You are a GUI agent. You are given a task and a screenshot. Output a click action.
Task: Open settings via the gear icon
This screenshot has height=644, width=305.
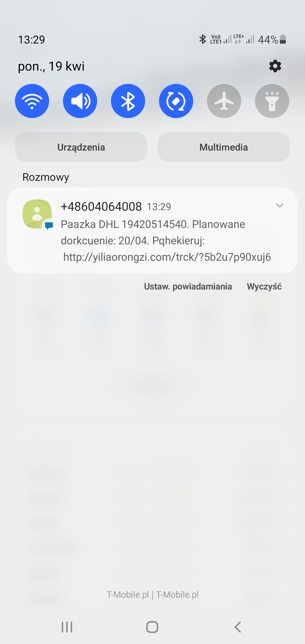pos(275,66)
